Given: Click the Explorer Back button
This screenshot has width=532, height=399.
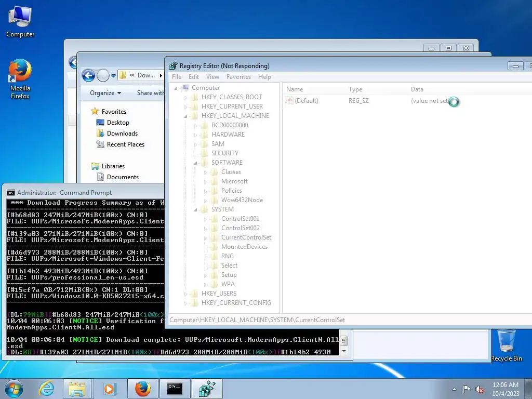Looking at the screenshot, I should click(x=88, y=75).
